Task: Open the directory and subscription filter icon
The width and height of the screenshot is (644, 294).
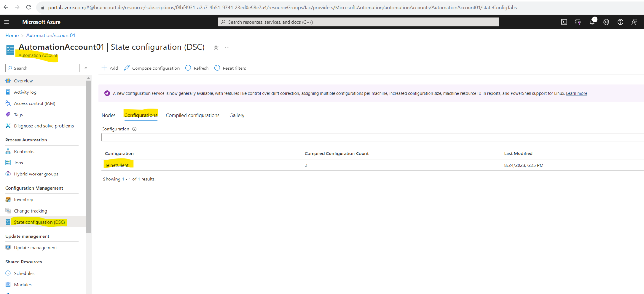Action: click(578, 22)
